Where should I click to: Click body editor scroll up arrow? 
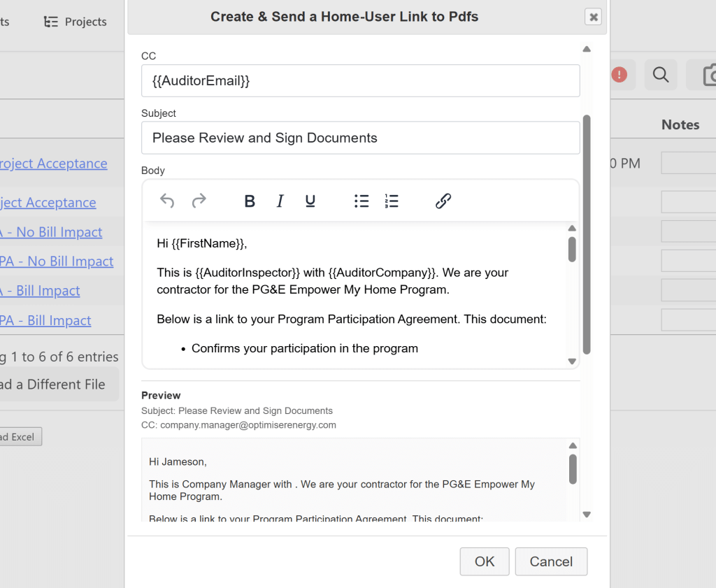click(572, 228)
